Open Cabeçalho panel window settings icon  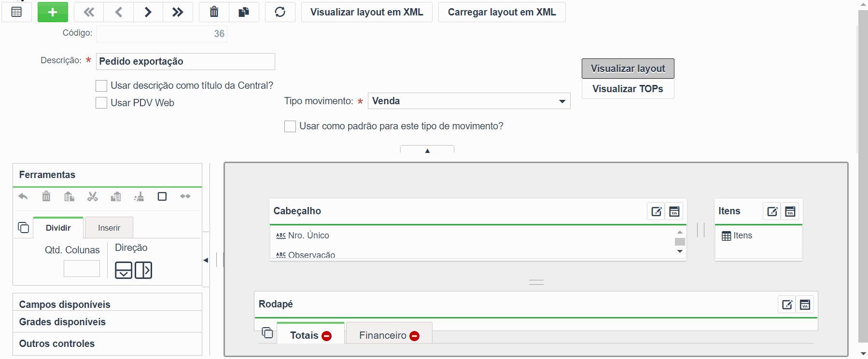pos(674,211)
